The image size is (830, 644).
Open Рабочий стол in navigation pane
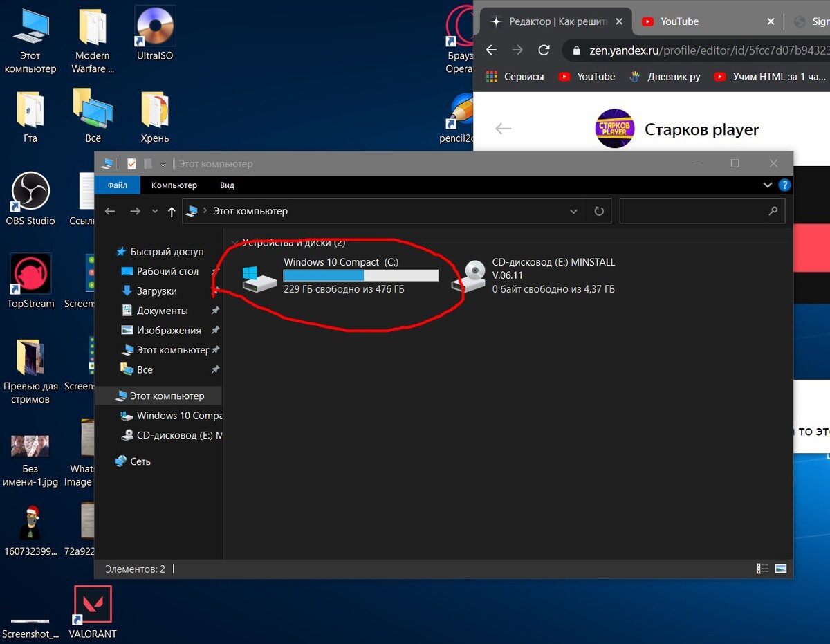(160, 271)
